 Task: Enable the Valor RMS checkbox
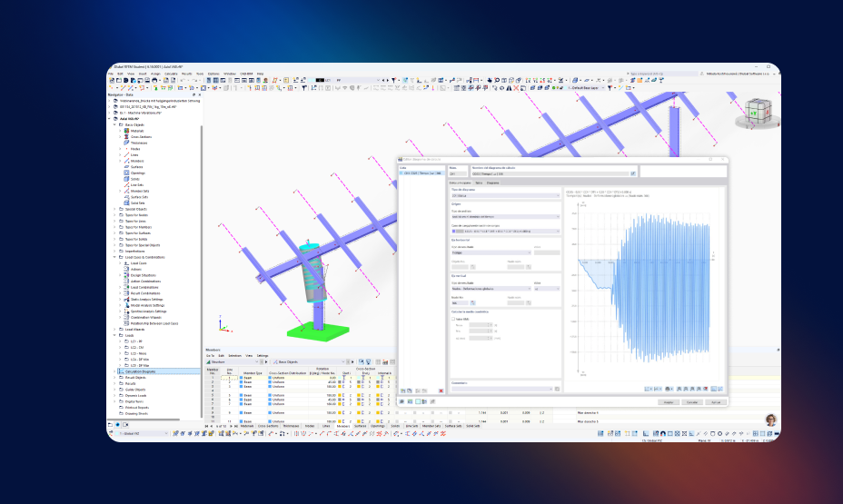(x=453, y=319)
